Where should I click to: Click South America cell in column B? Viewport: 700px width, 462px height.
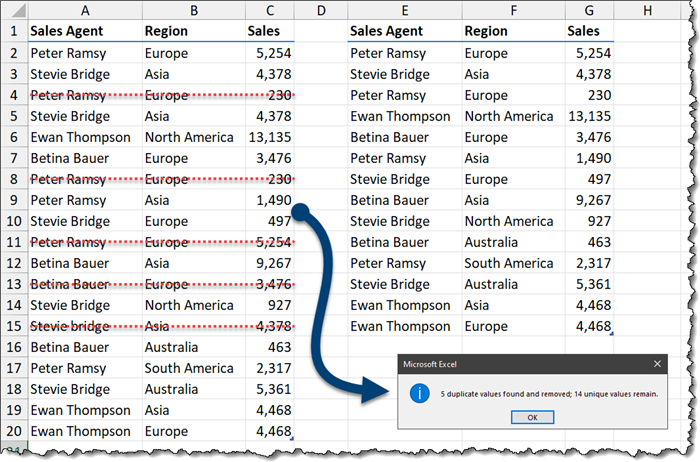pos(189,368)
